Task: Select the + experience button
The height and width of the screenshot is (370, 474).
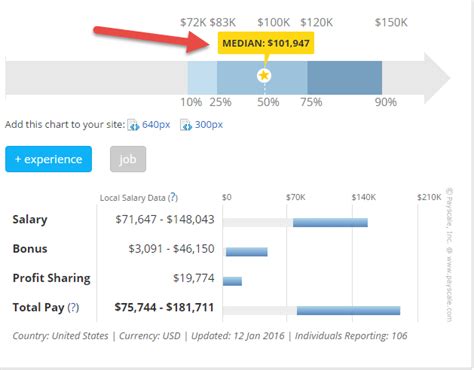Action: click(48, 159)
